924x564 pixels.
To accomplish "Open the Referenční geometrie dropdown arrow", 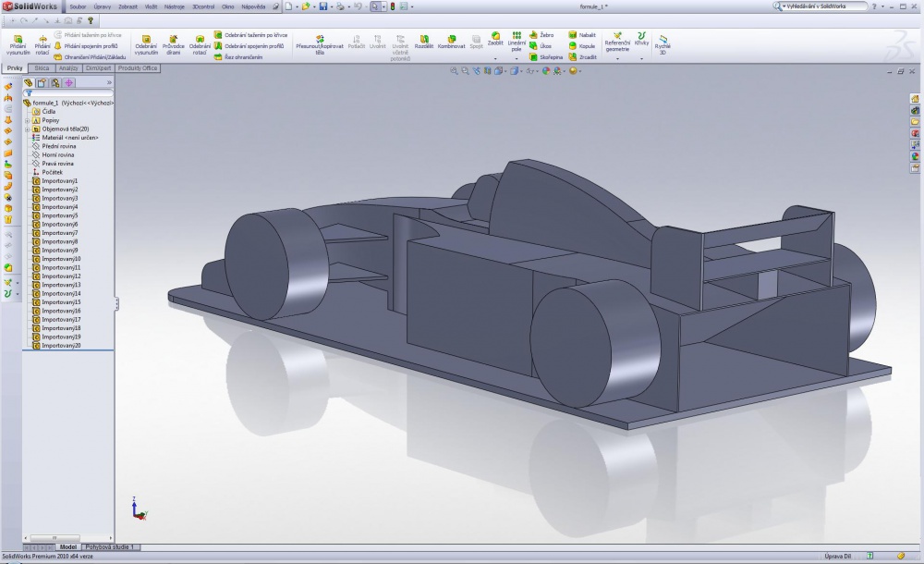I will (617, 58).
